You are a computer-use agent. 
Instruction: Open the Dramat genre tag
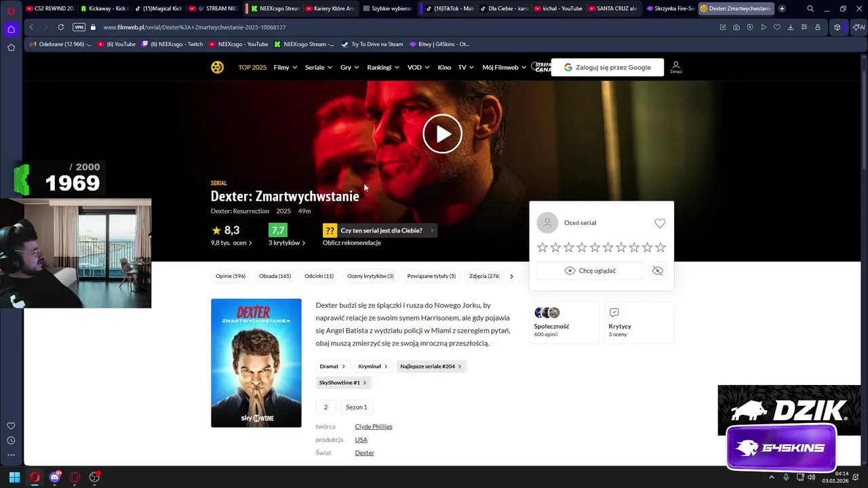coord(332,366)
